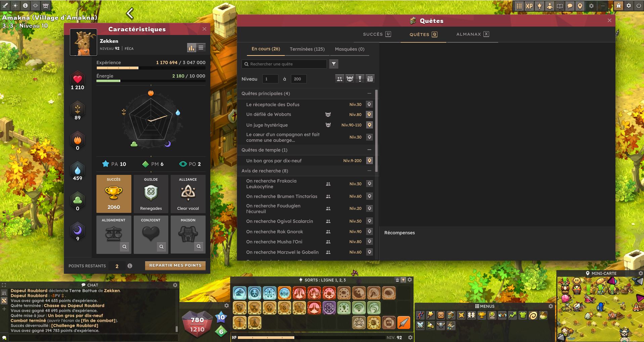Open the backpack inventory icon in the Menus bar
Image resolution: width=644 pixels, height=342 pixels.
pos(440,315)
